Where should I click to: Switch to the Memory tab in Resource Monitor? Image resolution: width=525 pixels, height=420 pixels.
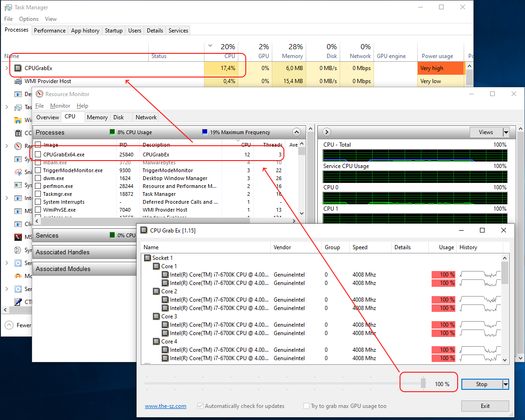(x=97, y=117)
